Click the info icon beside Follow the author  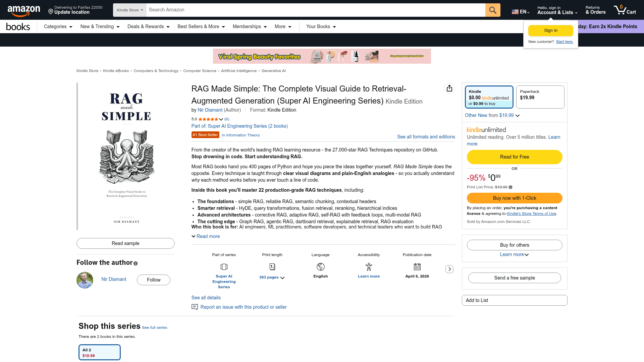click(136, 263)
